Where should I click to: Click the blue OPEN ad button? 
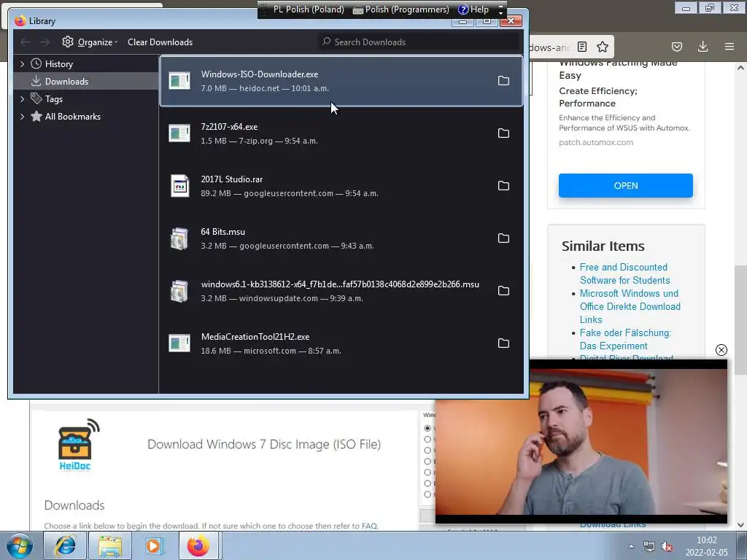[625, 186]
